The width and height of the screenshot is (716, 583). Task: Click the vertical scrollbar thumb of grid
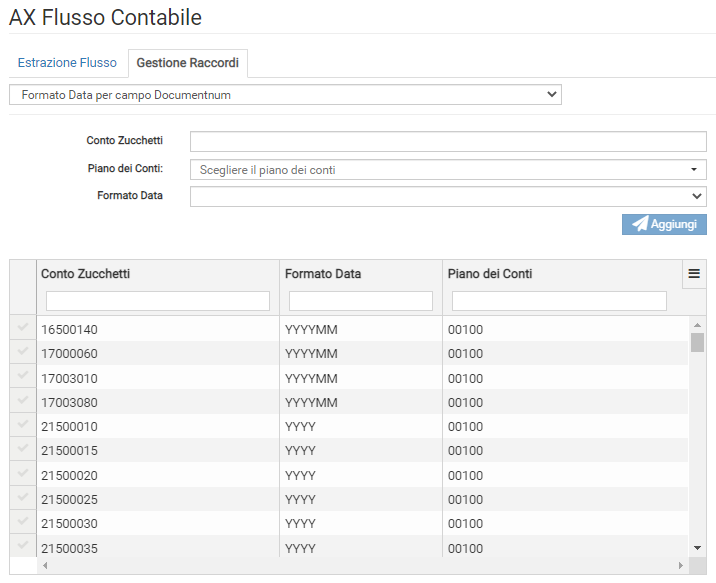[x=697, y=343]
